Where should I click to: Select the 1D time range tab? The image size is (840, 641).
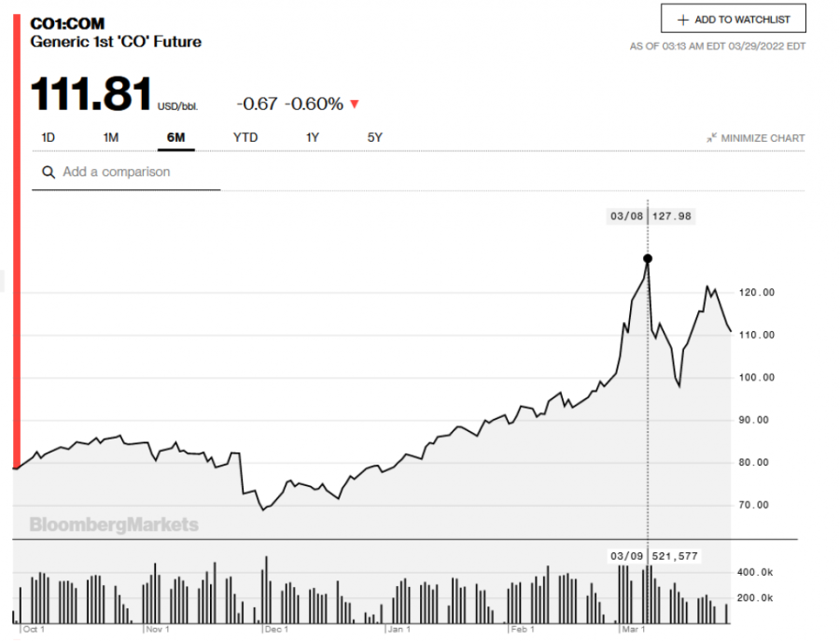pyautogui.click(x=49, y=138)
